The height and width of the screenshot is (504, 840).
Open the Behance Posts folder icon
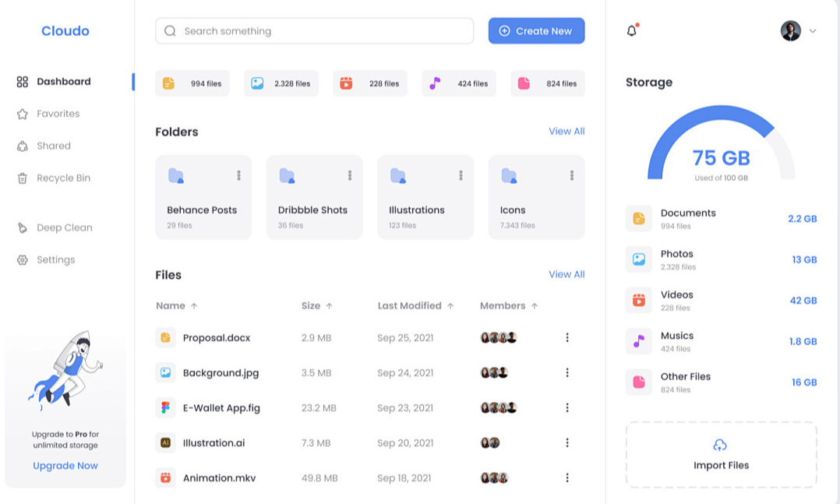176,176
